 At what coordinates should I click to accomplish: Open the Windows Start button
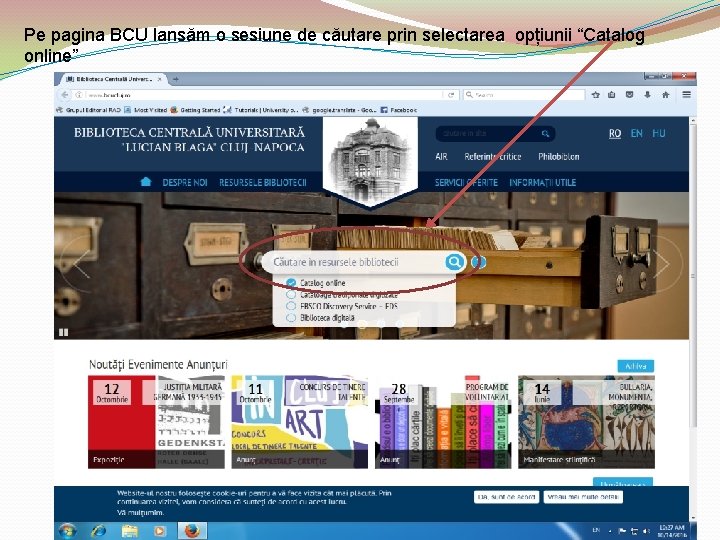68,531
